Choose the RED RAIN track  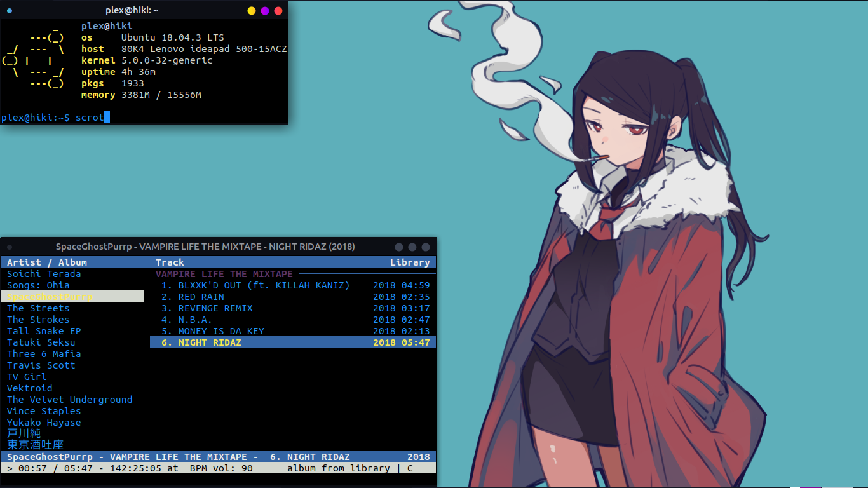point(201,297)
